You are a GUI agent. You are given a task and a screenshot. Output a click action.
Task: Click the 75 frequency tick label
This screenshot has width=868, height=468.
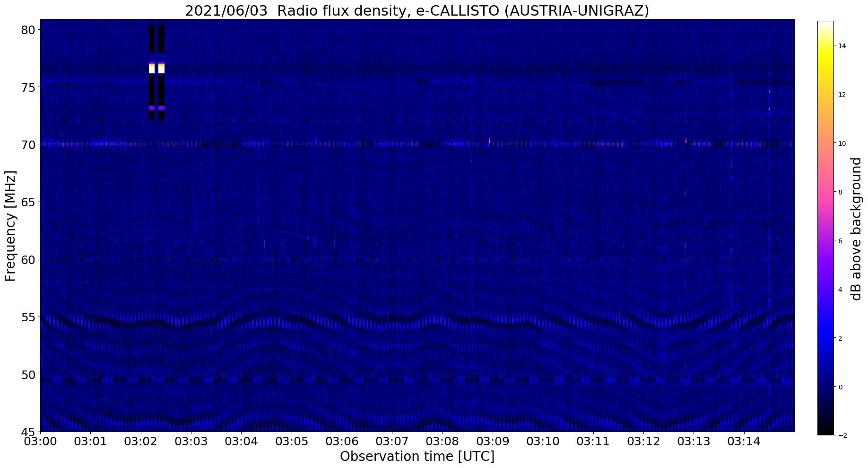(28, 88)
